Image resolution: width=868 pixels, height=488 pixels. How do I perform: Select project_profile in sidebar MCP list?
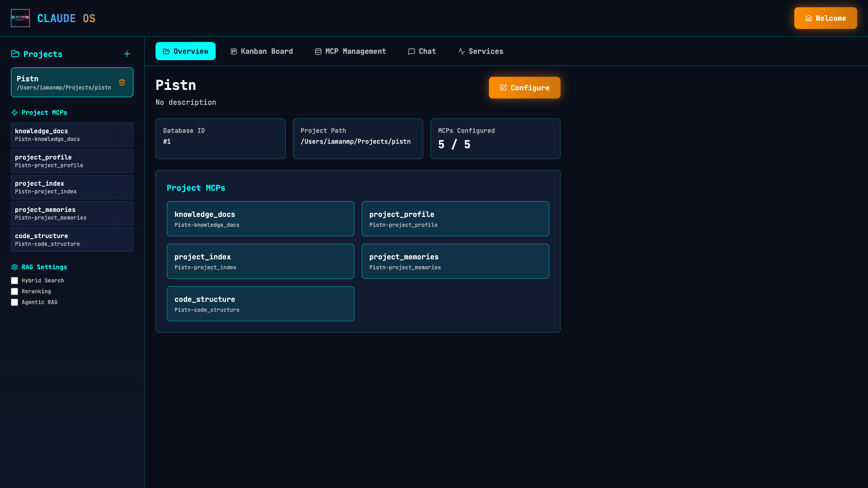(x=72, y=161)
